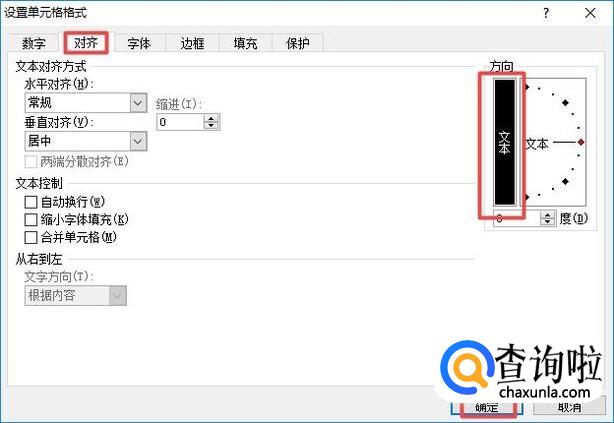The image size is (614, 423).
Task: Open 水平对齐 dropdown showing 常规
Action: (x=86, y=103)
